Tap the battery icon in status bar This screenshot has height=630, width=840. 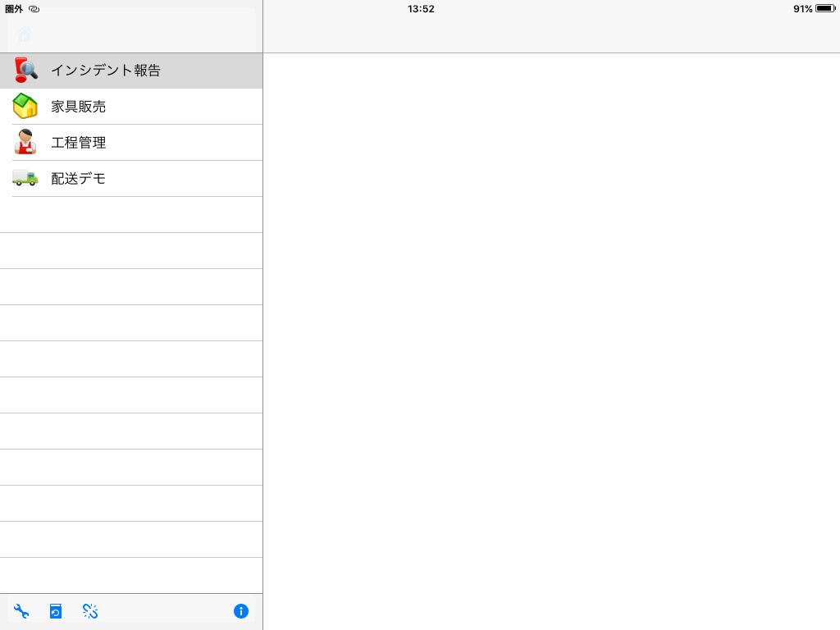click(824, 9)
